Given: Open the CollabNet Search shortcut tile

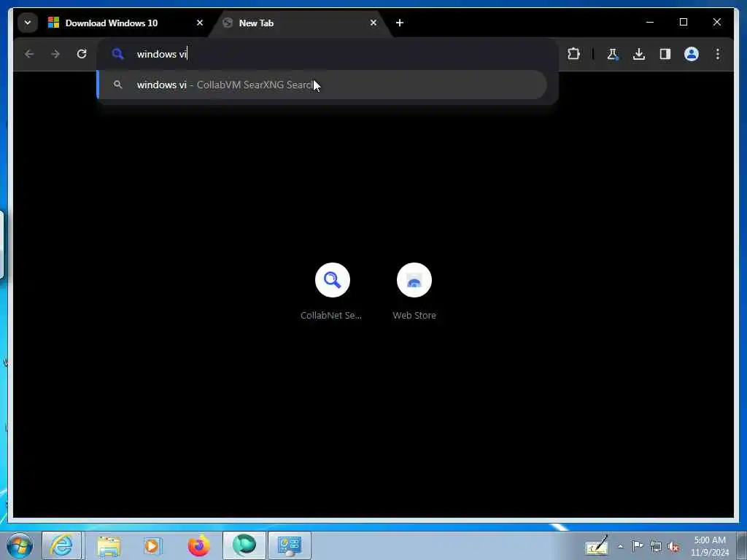Looking at the screenshot, I should (x=332, y=292).
